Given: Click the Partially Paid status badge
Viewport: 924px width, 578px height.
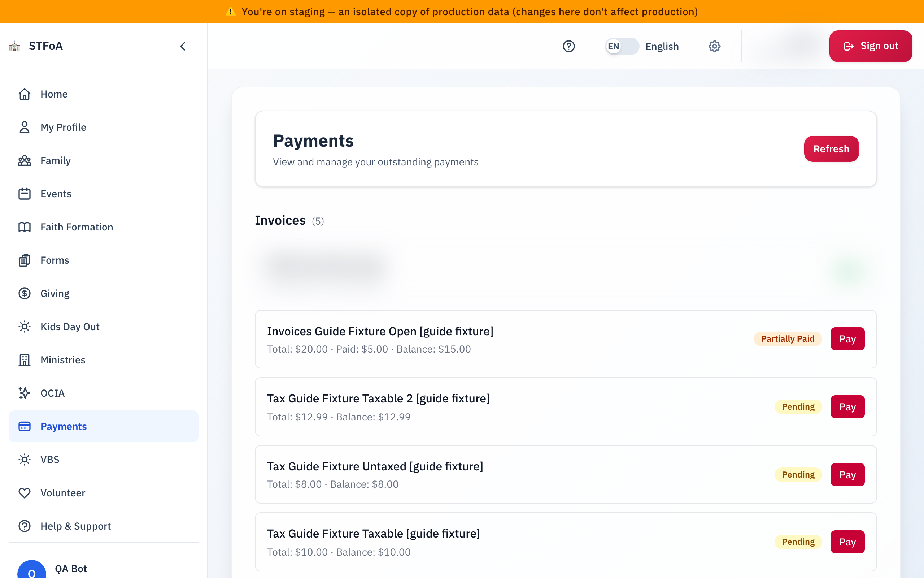Looking at the screenshot, I should (x=787, y=339).
